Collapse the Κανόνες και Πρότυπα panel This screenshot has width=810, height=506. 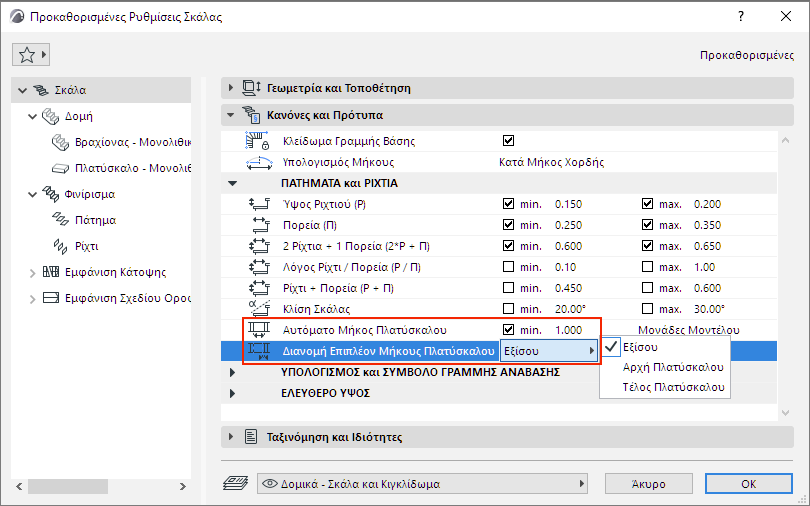click(230, 115)
